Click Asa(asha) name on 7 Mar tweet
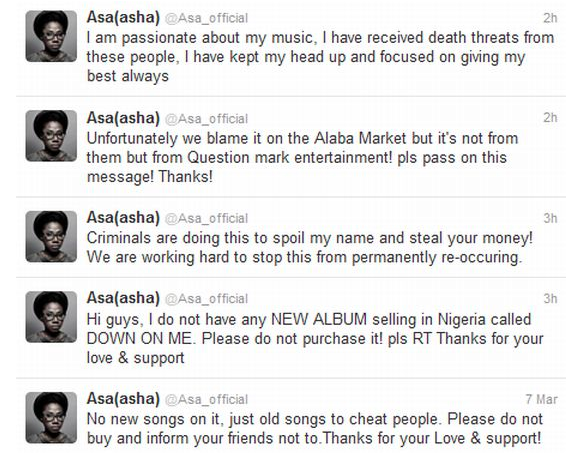 pyautogui.click(x=123, y=398)
